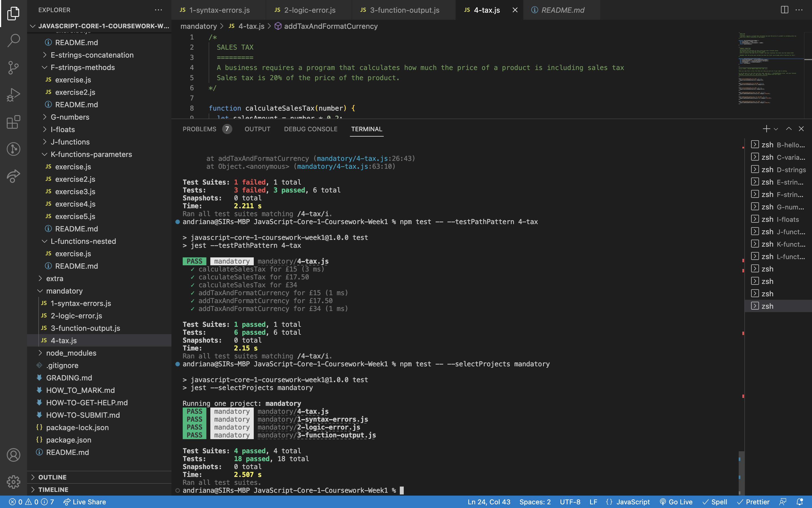Open the terminal launch profile dropdown

pyautogui.click(x=776, y=129)
